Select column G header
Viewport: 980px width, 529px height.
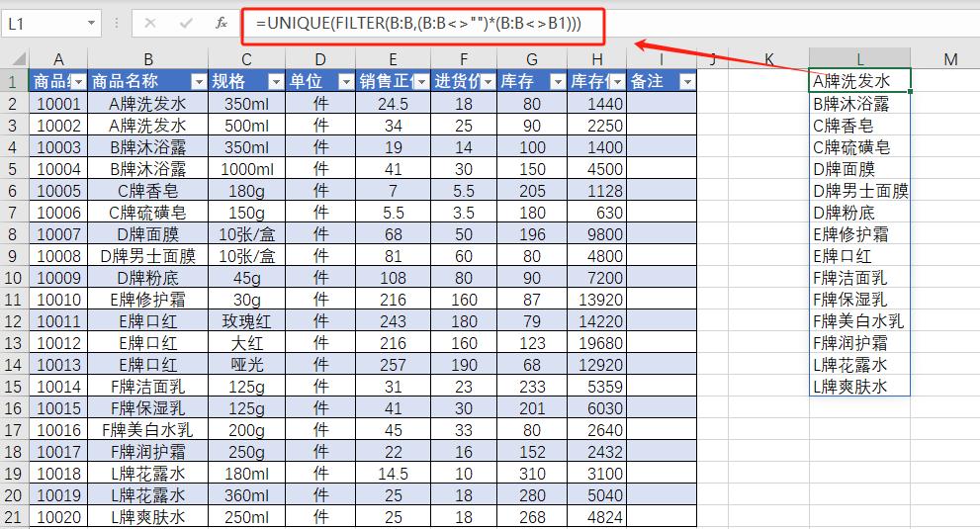pos(532,59)
